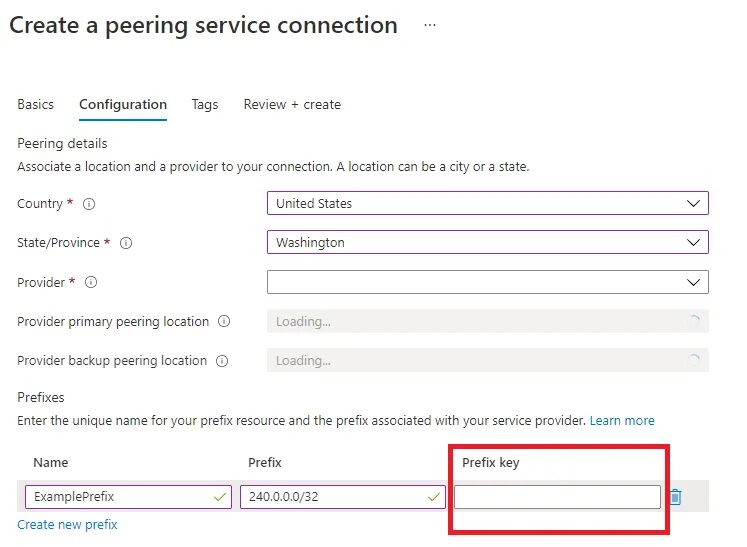Click the info icon beside State/Province
Screen dimensions: 747x547
coord(126,243)
